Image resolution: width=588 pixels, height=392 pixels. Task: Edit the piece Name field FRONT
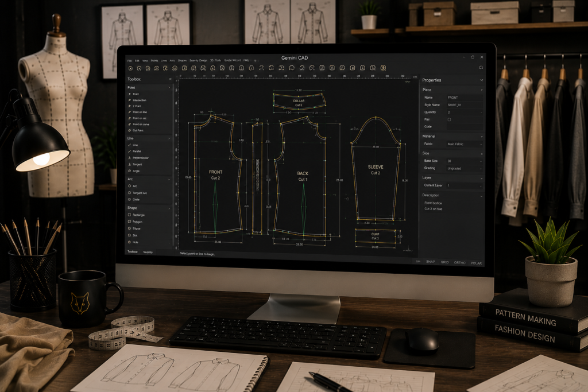pyautogui.click(x=465, y=98)
